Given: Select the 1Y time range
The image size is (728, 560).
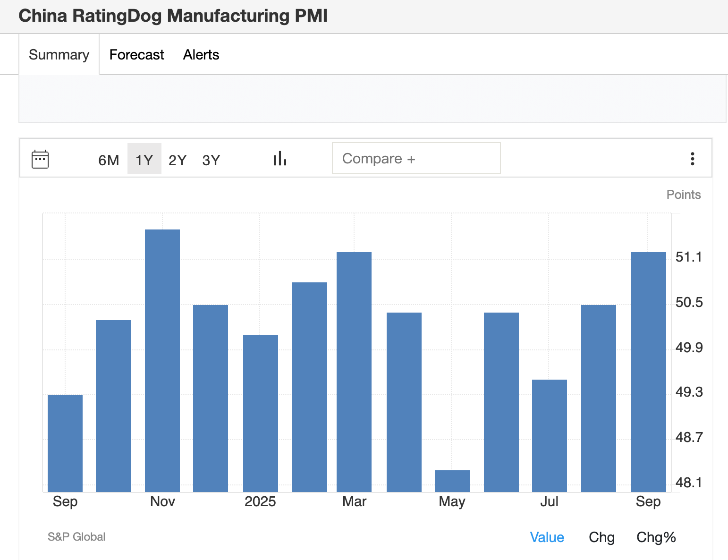Looking at the screenshot, I should (x=144, y=160).
